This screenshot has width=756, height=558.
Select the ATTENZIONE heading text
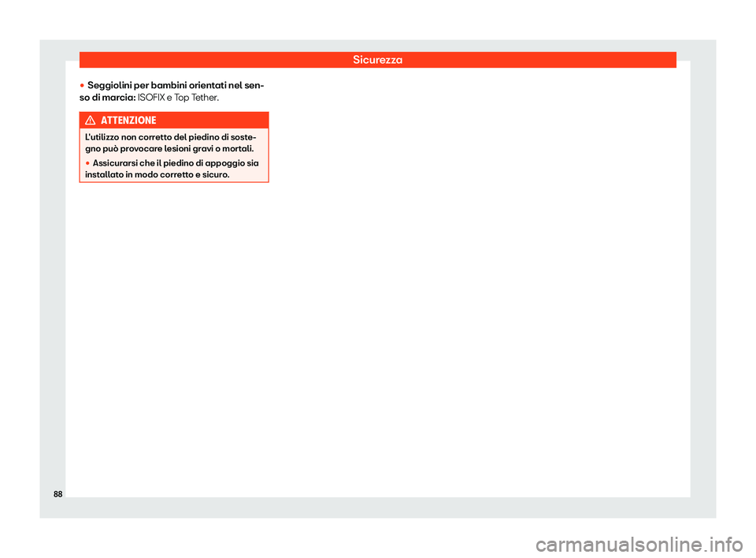(x=128, y=121)
